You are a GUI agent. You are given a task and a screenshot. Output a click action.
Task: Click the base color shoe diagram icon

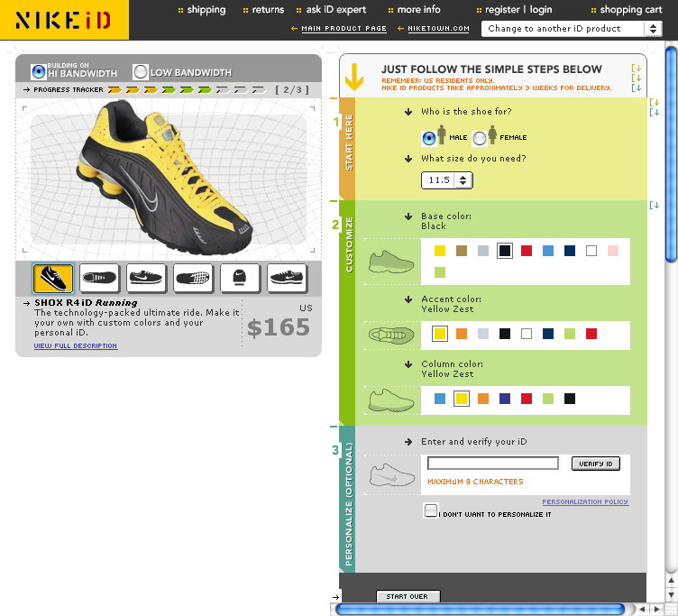pyautogui.click(x=391, y=262)
